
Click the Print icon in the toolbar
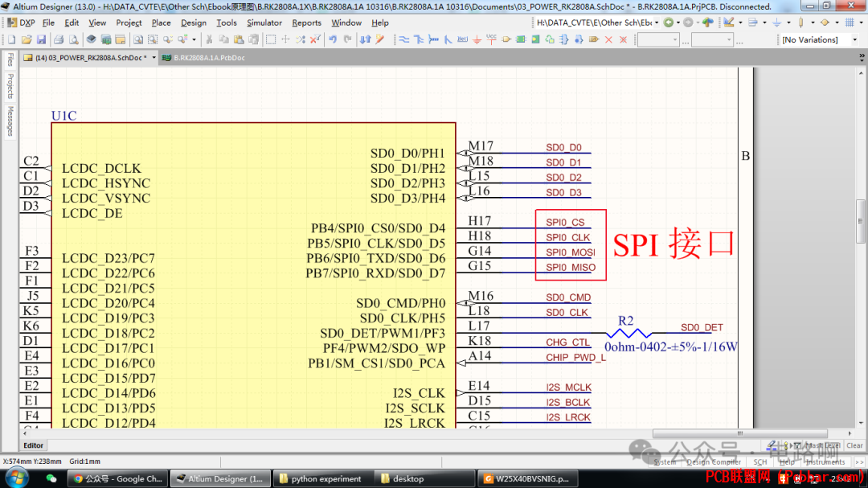pyautogui.click(x=59, y=40)
